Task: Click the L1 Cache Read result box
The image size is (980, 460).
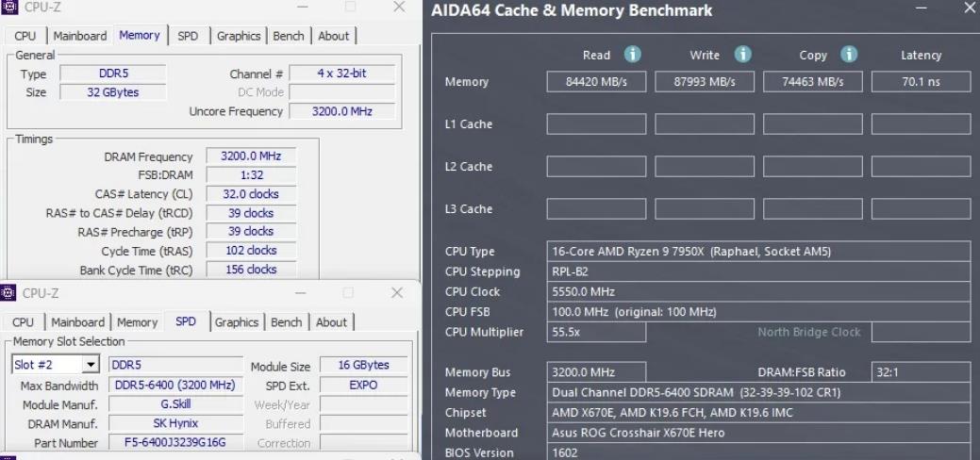Action: [596, 124]
